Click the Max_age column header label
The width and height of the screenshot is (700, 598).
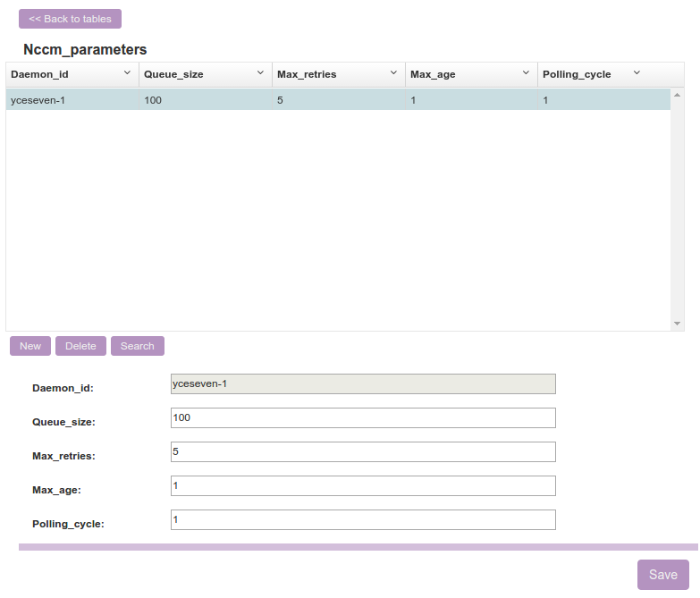click(433, 74)
